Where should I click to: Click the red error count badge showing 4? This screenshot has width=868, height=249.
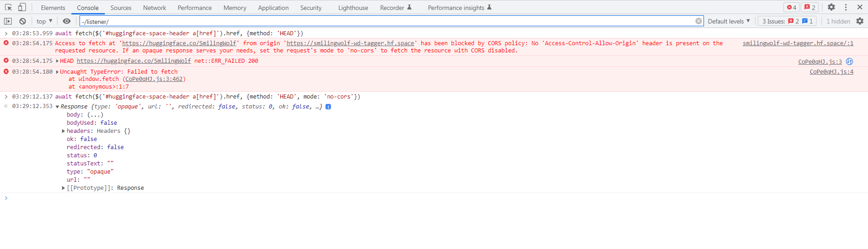coord(792,7)
